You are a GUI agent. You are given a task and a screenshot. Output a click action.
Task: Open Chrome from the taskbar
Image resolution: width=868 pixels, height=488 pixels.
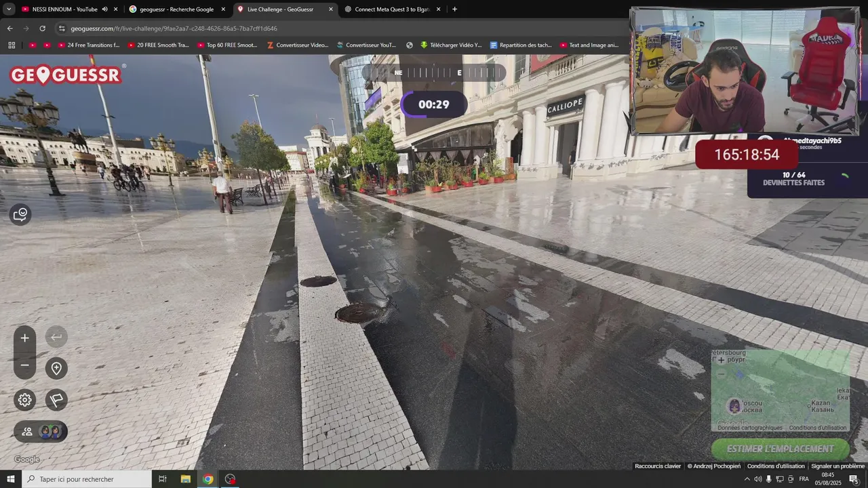pyautogui.click(x=208, y=479)
